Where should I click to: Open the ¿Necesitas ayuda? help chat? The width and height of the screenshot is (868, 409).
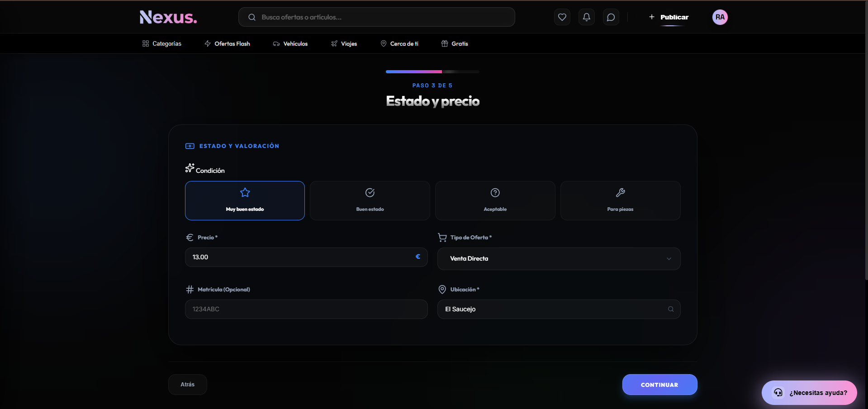[809, 393]
